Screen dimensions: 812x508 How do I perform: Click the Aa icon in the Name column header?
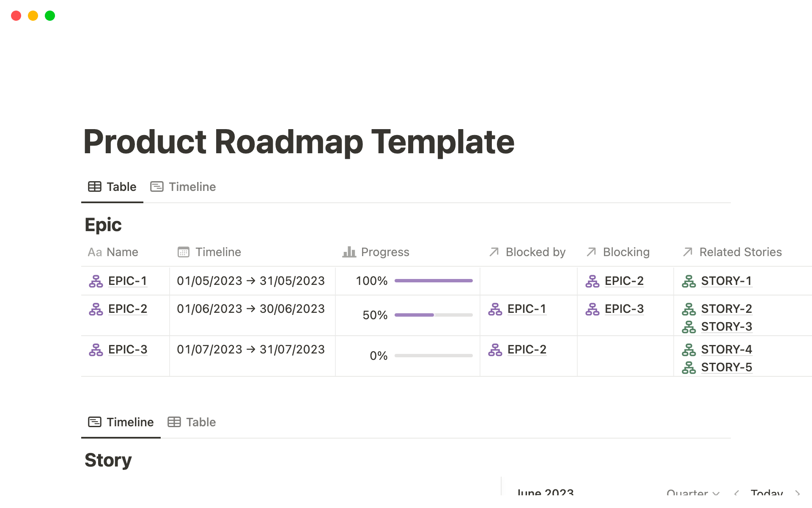[x=94, y=252]
